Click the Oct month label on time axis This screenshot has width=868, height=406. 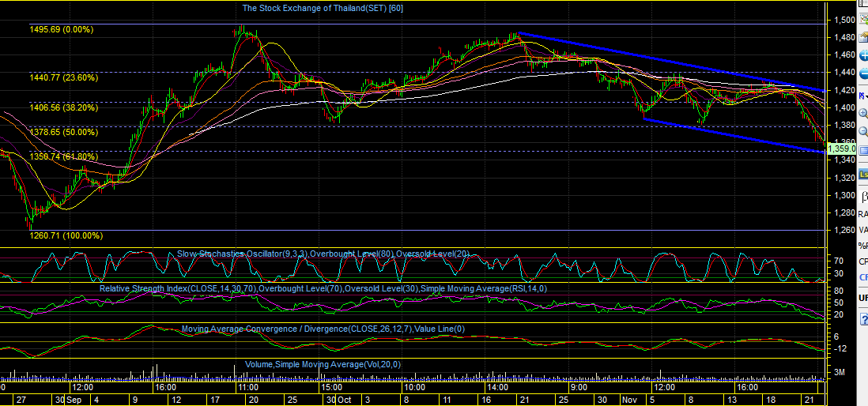345,400
